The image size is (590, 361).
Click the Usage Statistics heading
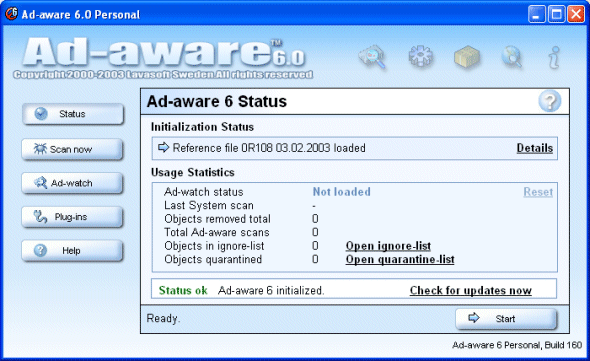tap(193, 172)
